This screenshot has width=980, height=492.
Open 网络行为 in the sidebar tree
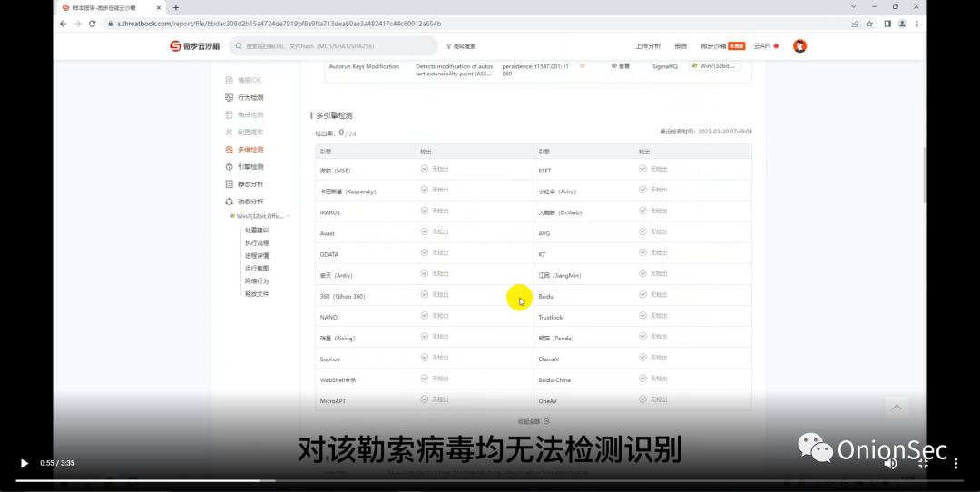257,281
